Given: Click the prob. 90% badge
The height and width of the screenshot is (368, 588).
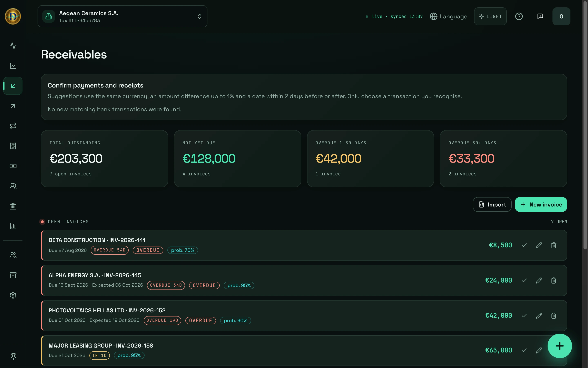Looking at the screenshot, I should [235, 321].
